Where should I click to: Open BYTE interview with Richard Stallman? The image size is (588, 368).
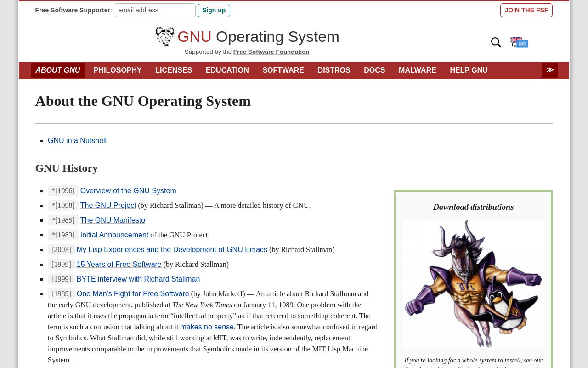pos(138,279)
